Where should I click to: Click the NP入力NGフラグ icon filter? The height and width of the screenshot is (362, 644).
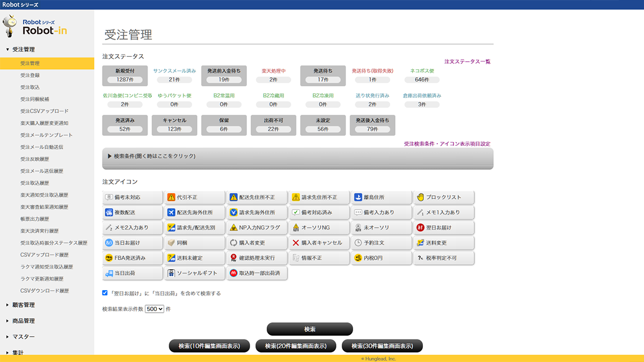click(x=257, y=227)
